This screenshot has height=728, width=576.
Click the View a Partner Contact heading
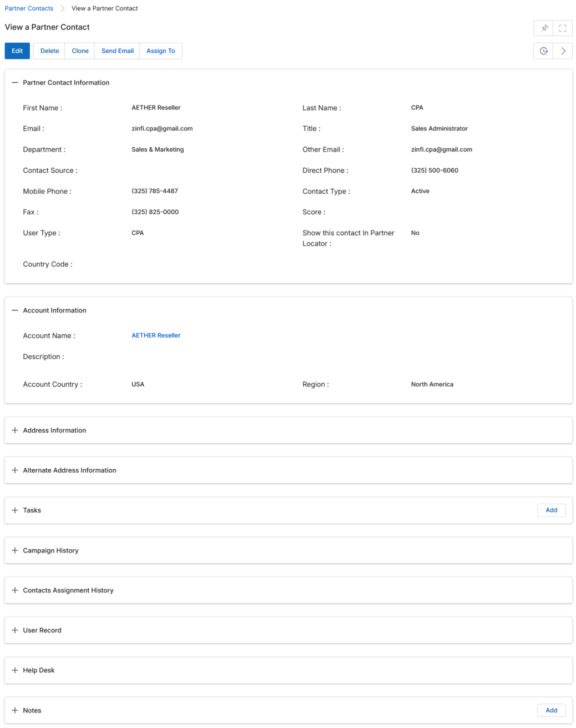tap(47, 27)
